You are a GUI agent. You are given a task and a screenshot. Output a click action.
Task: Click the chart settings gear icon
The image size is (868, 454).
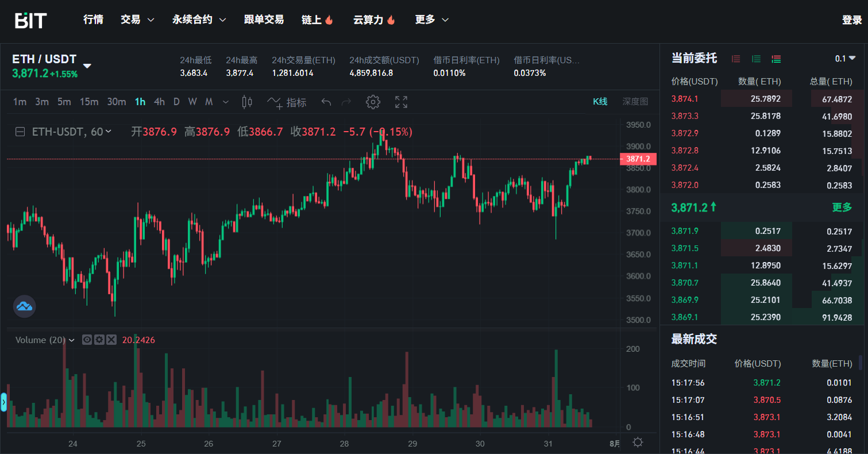click(373, 102)
